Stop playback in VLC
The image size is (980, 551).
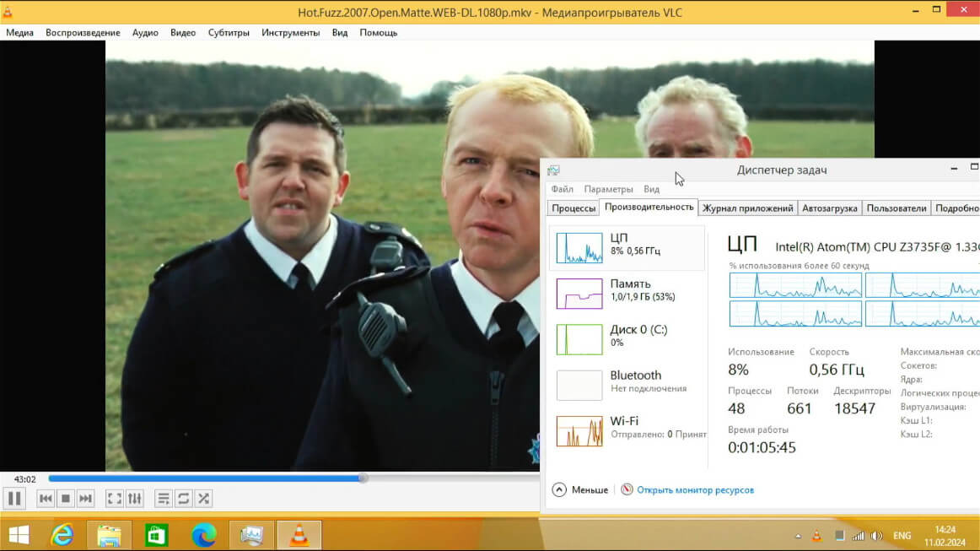[66, 499]
